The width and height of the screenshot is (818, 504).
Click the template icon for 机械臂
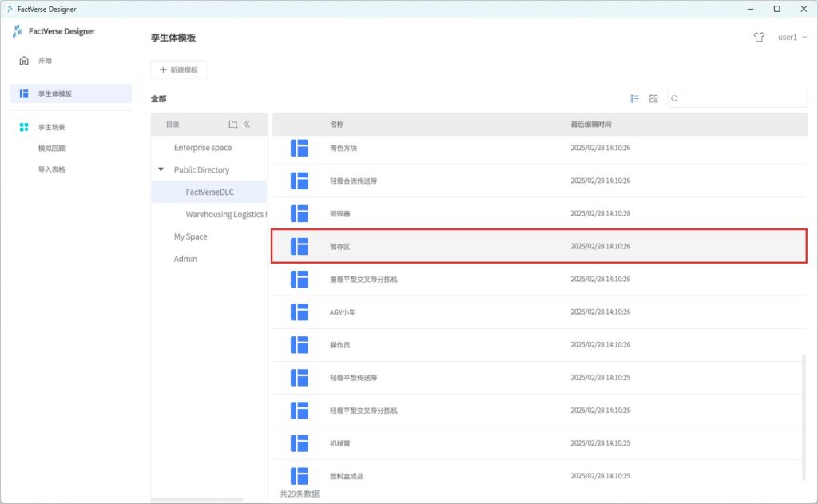[300, 442]
